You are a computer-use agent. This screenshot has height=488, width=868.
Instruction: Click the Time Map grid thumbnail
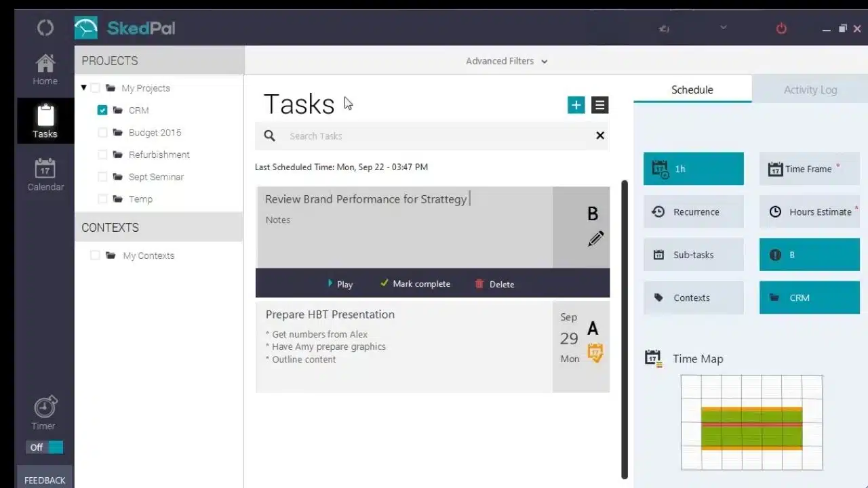[751, 422]
